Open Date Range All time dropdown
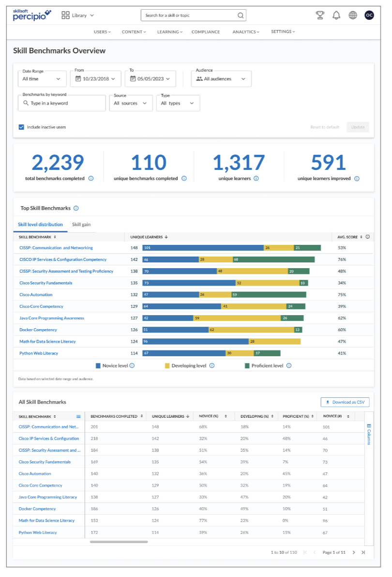 (x=42, y=79)
